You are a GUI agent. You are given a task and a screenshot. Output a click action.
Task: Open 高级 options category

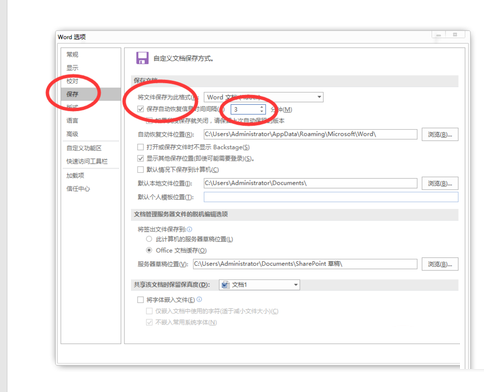click(72, 134)
